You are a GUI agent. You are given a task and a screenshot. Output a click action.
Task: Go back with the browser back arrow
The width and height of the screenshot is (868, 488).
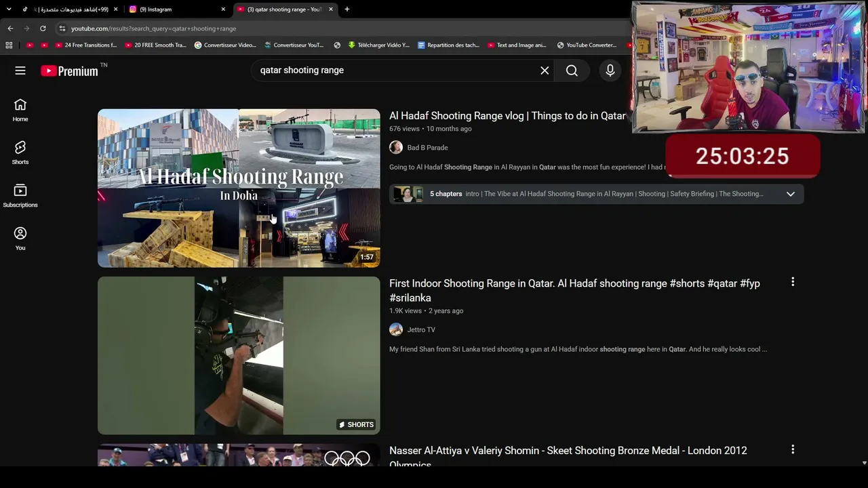[x=10, y=28]
